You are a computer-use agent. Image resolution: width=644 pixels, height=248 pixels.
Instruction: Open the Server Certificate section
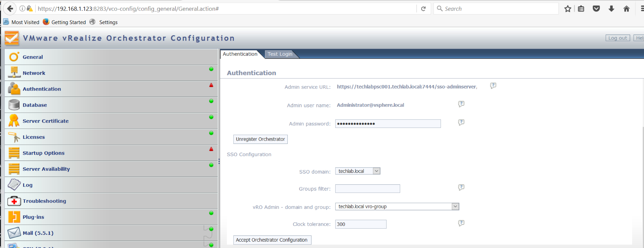pyautogui.click(x=111, y=121)
